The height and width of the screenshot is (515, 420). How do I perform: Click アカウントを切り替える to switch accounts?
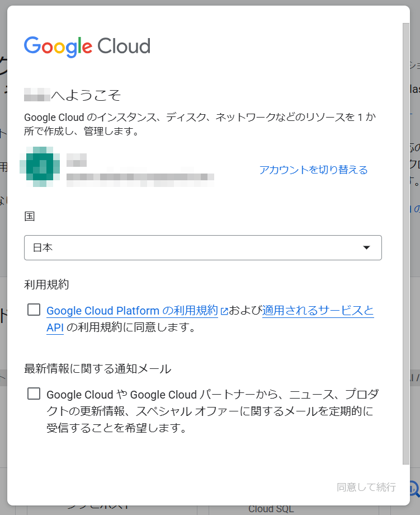click(313, 170)
